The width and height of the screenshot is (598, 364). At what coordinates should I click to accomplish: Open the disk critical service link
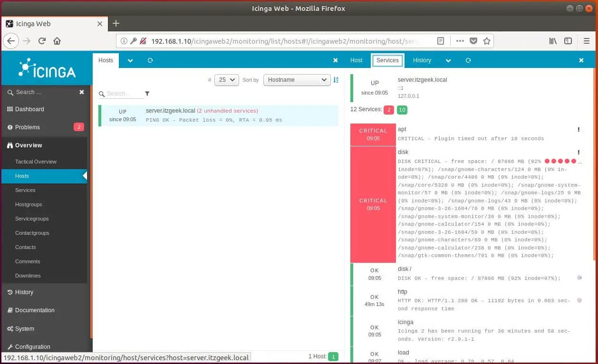click(403, 152)
